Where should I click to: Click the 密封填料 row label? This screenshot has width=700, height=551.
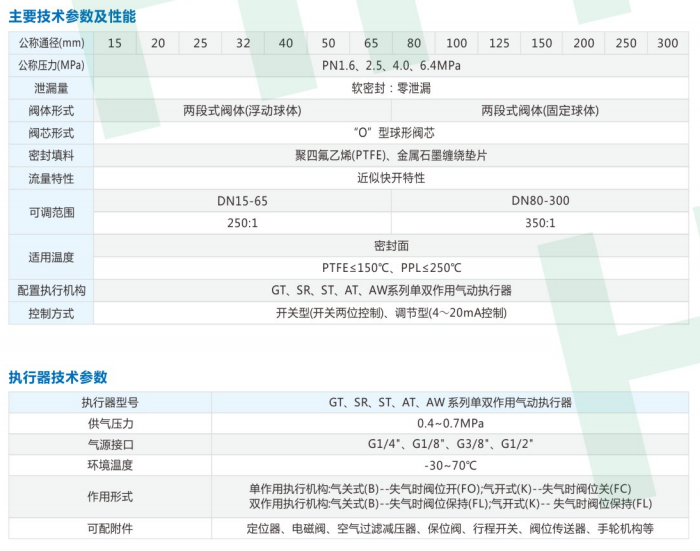[52, 155]
